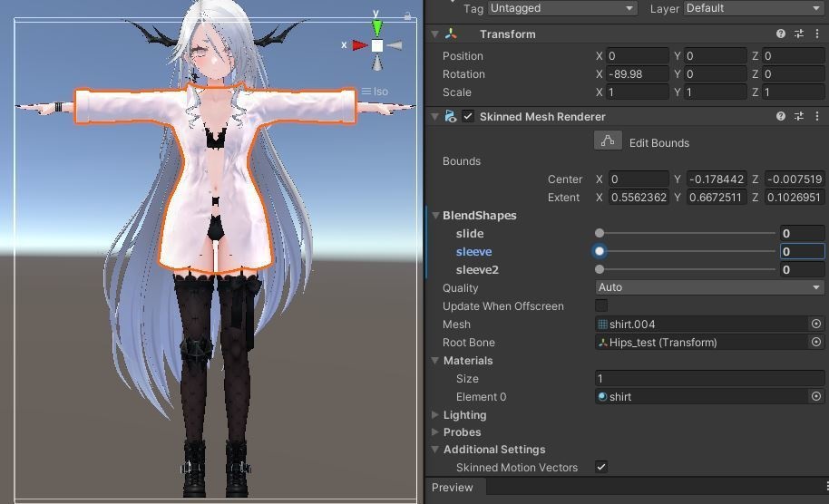Image resolution: width=829 pixels, height=504 pixels.
Task: Click the slide blendshape slider handle
Action: pos(599,233)
